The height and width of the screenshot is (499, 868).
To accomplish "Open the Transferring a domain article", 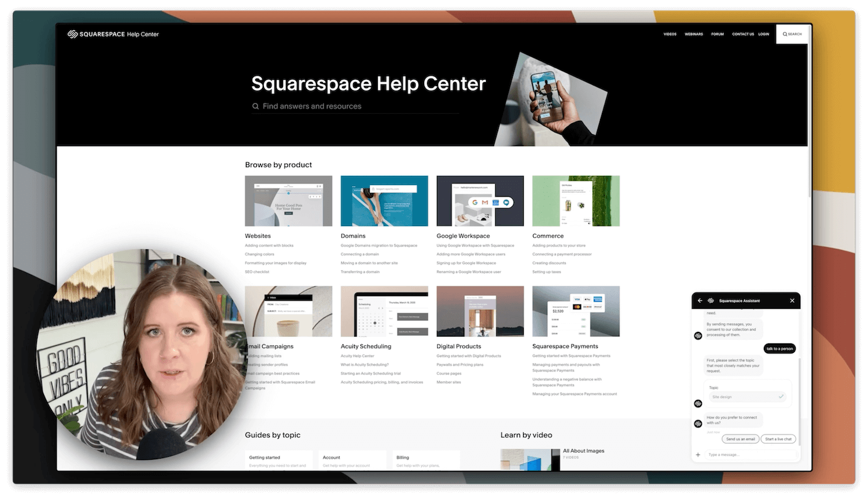I will [360, 272].
